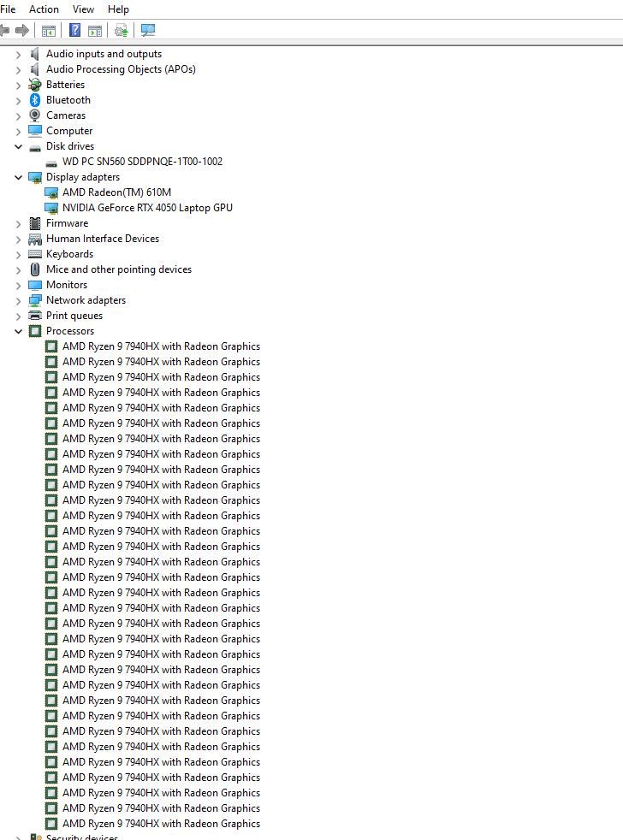Open the Action menu
Image resolution: width=623 pixels, height=840 pixels.
[44, 9]
